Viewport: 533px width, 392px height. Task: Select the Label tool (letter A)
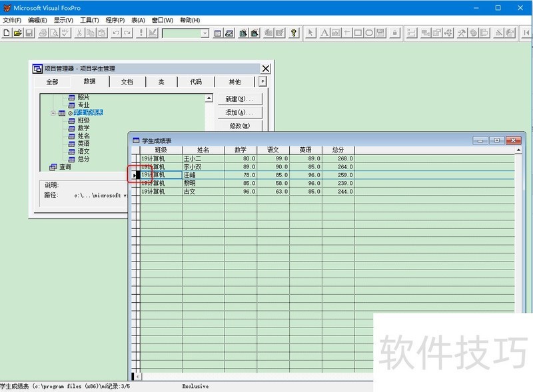tap(324, 33)
